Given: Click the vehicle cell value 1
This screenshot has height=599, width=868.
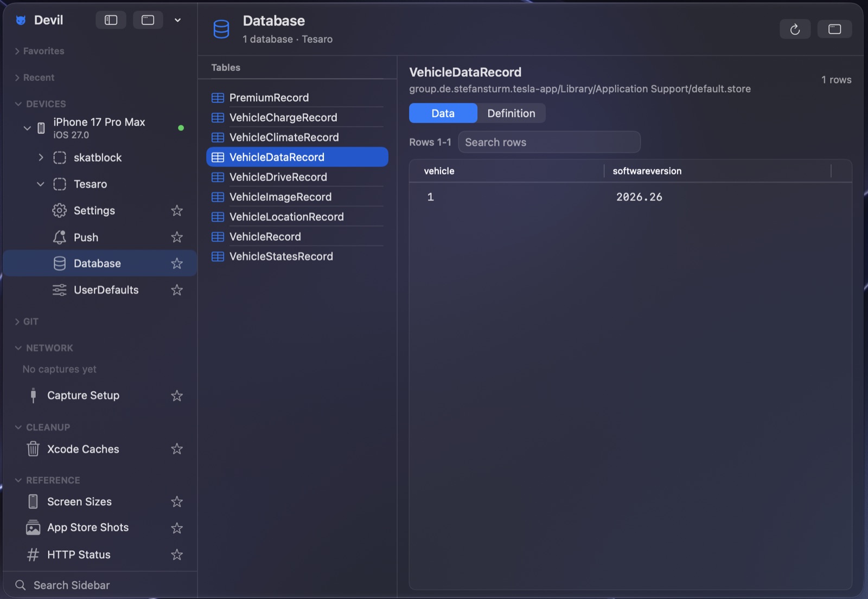Looking at the screenshot, I should [431, 197].
